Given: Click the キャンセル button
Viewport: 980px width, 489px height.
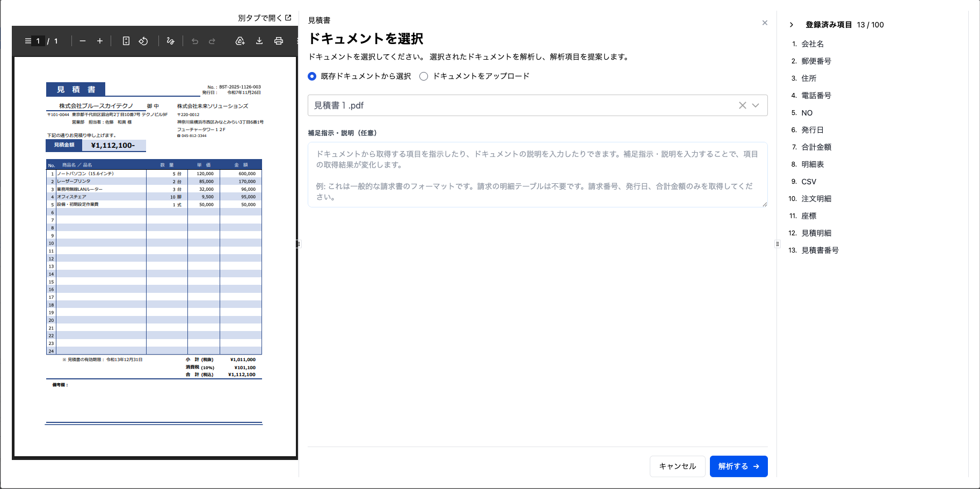Looking at the screenshot, I should coord(678,466).
